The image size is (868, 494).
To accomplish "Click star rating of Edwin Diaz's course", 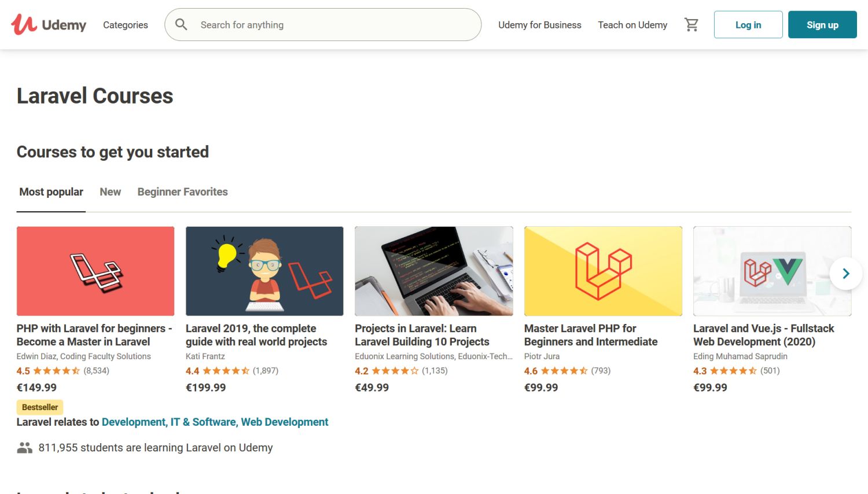I will pyautogui.click(x=57, y=371).
